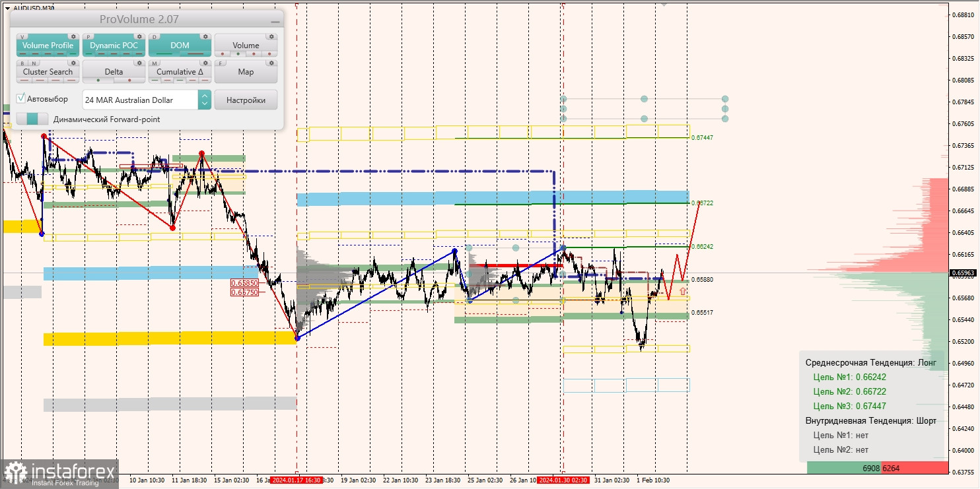Click the 1 Feb 10:30 time axis label
Screen dimensions: 980x489
[653, 480]
